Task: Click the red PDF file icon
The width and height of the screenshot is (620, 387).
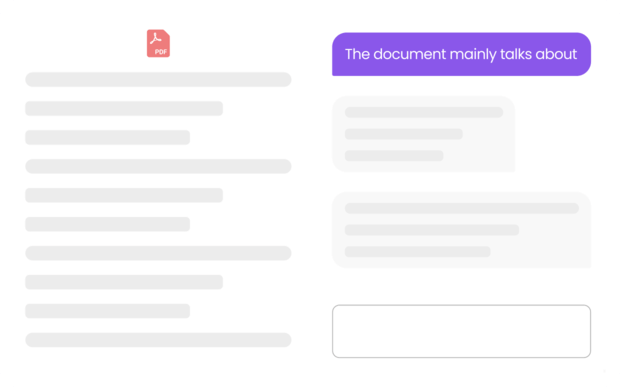Action: click(x=159, y=43)
